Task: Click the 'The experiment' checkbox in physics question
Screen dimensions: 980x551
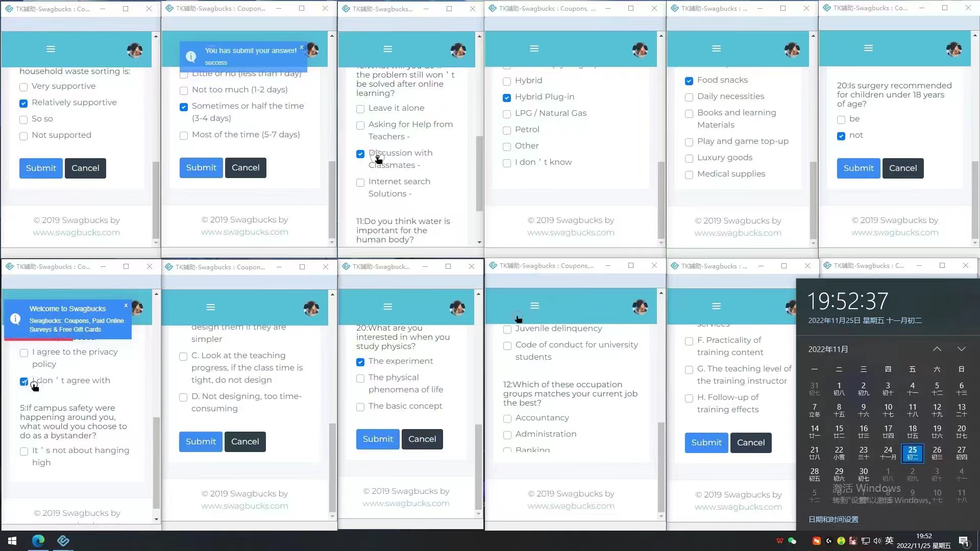Action: click(361, 362)
